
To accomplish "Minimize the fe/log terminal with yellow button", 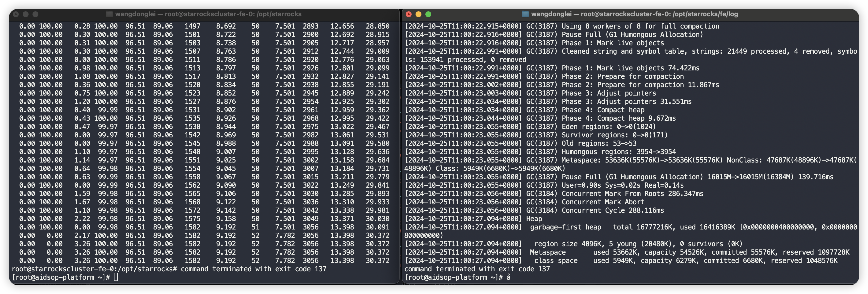I will point(418,14).
